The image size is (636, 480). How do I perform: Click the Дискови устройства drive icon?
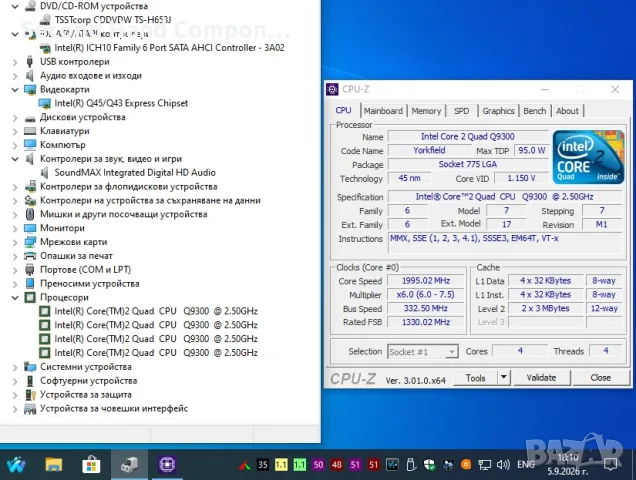(30, 118)
